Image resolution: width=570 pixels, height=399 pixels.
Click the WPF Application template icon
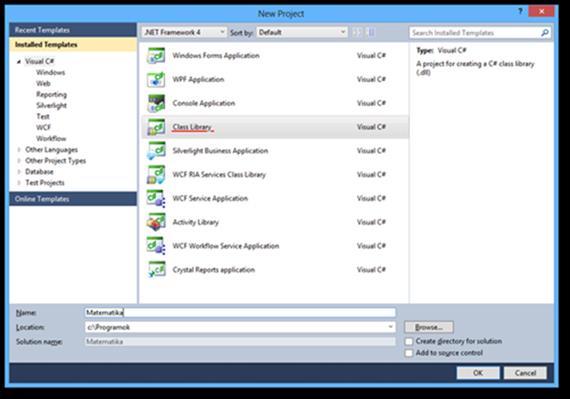pos(156,80)
